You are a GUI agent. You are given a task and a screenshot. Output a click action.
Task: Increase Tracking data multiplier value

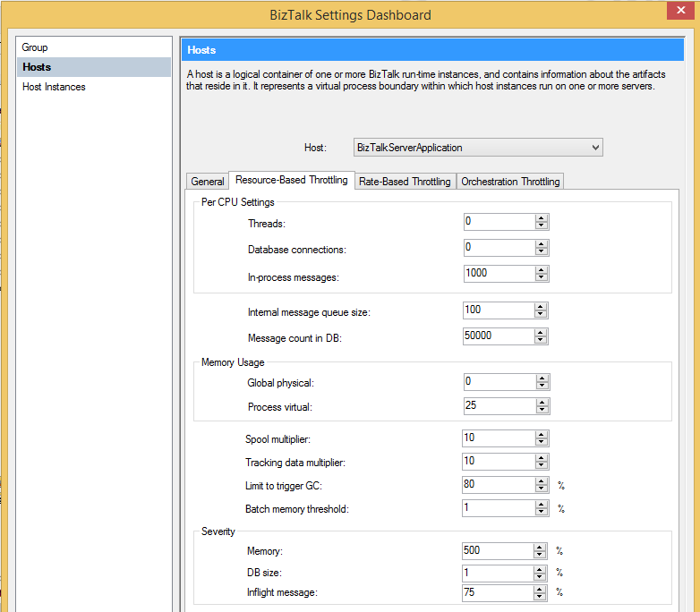[542, 457]
